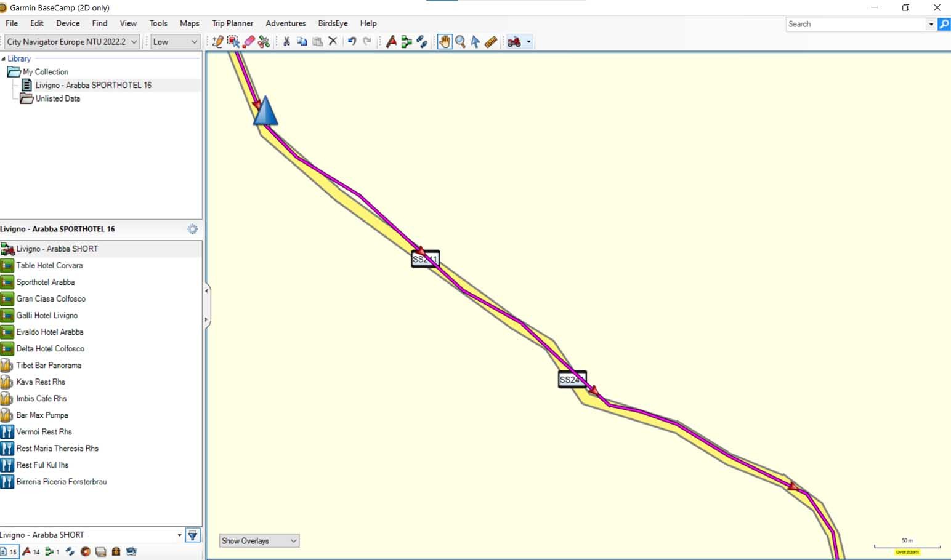
Task: Select Unlisted Data folder
Action: [x=57, y=98]
